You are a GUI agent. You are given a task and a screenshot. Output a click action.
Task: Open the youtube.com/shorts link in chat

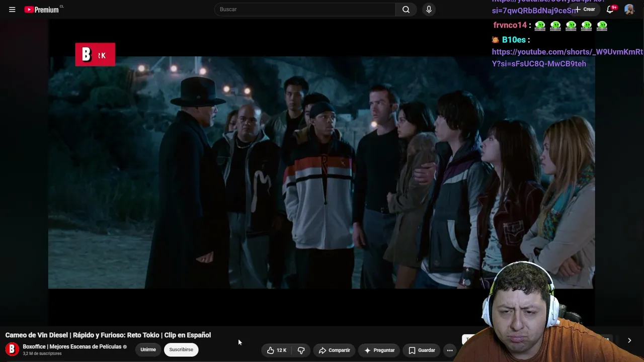tap(567, 58)
